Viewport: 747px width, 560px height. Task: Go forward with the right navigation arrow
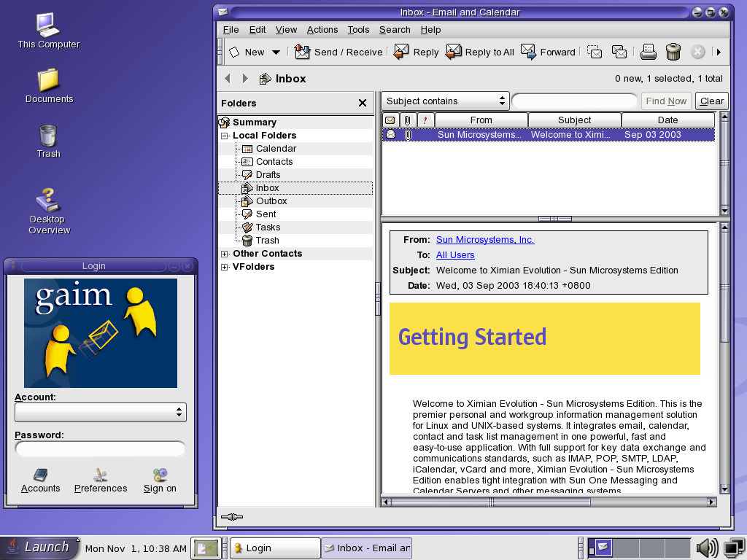[245, 79]
